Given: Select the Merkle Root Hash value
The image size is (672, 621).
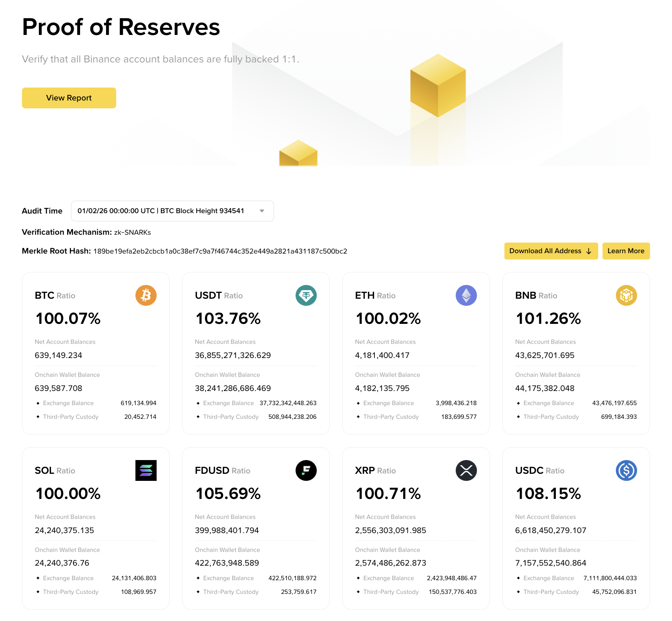Looking at the screenshot, I should click(220, 251).
